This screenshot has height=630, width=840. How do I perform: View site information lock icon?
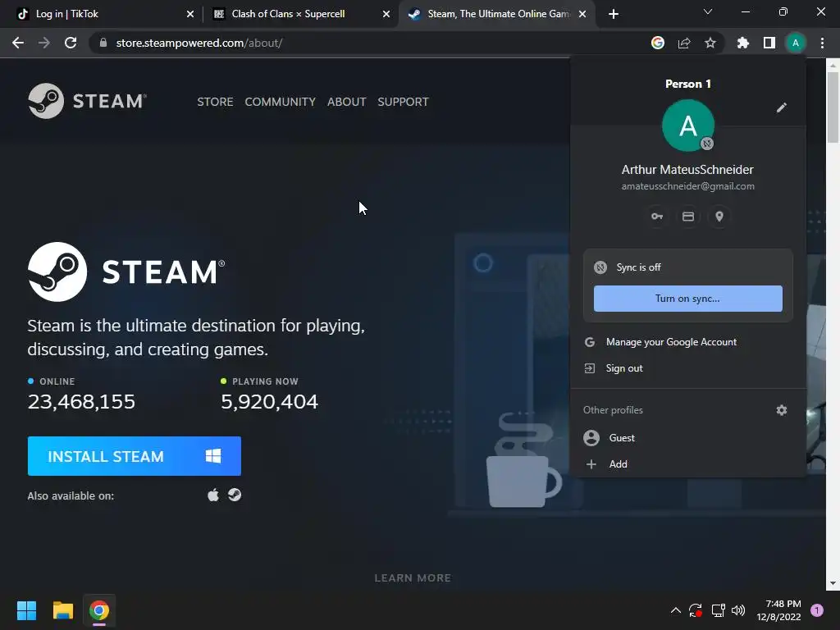tap(103, 43)
